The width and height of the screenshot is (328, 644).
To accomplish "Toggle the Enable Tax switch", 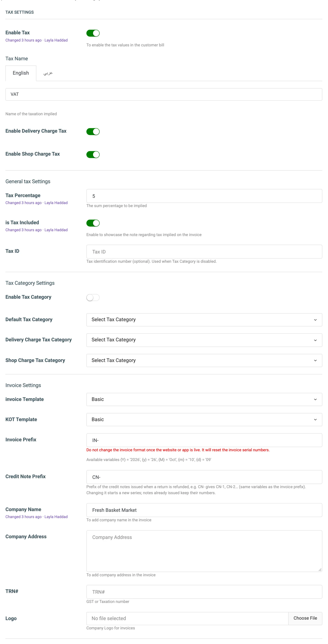I will tap(93, 33).
